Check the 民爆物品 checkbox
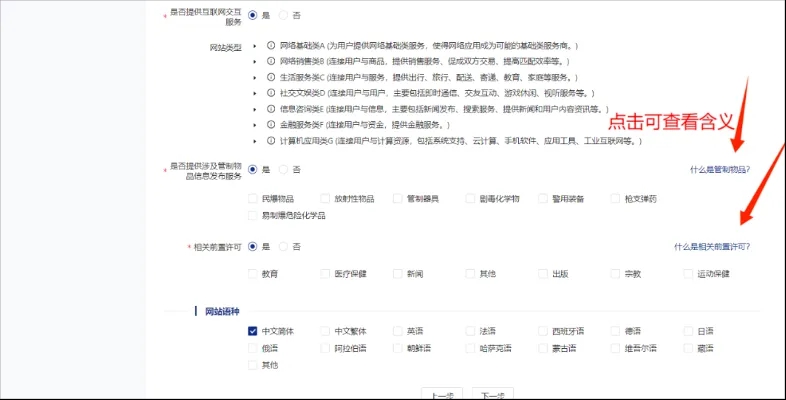 click(x=253, y=199)
